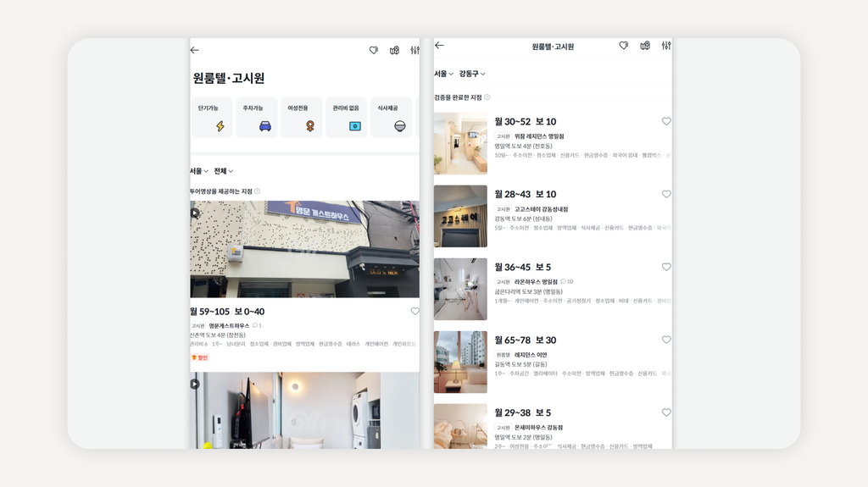Open 라온하우스 명일점 thumbnail

pyautogui.click(x=460, y=290)
